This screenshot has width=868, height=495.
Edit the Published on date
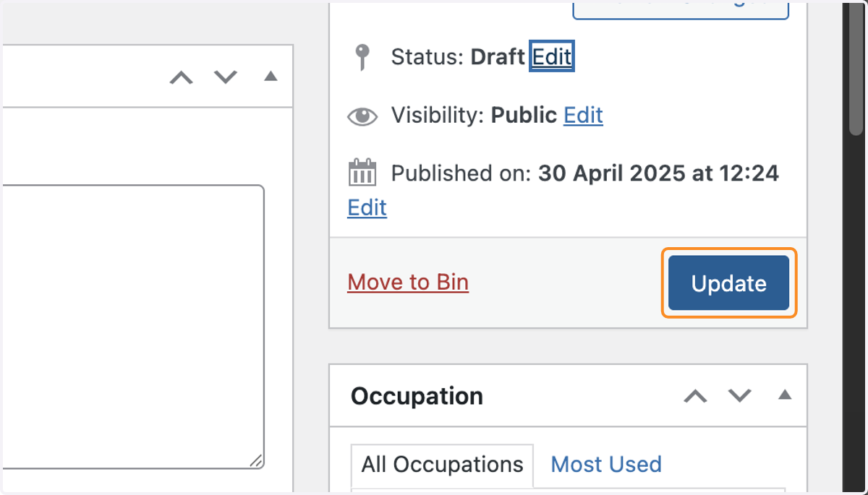coord(367,207)
